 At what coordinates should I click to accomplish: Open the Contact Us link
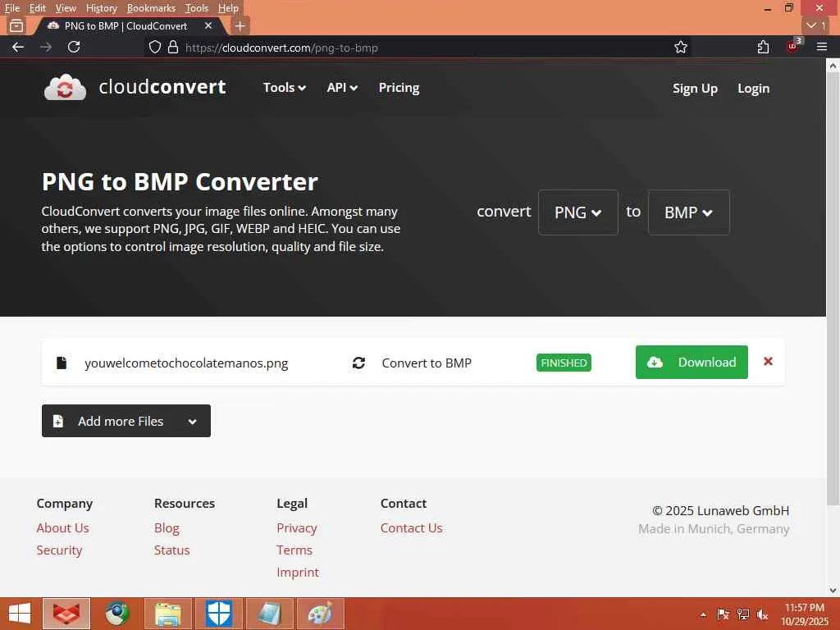[x=412, y=528]
